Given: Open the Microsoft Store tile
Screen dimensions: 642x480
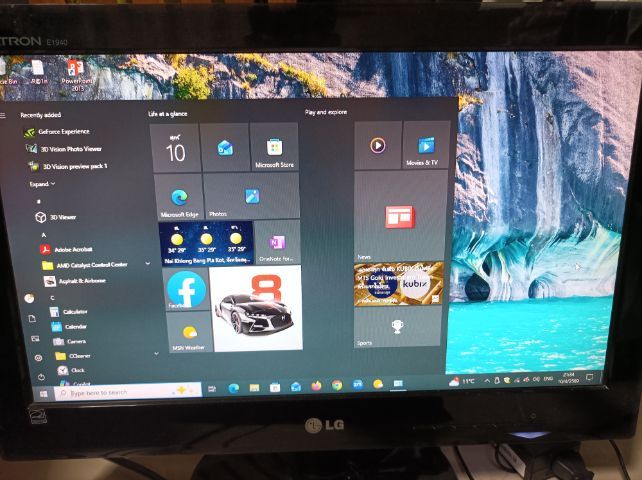Looking at the screenshot, I should pos(274,147).
